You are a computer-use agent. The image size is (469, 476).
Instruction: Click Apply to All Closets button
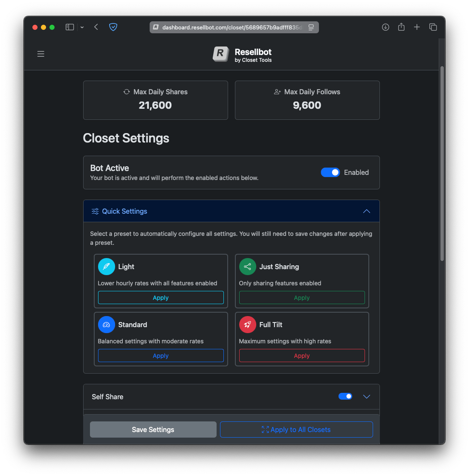[x=296, y=430]
